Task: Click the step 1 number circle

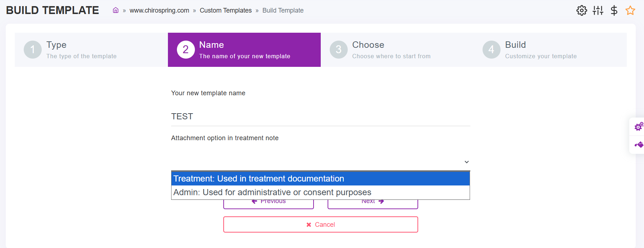Action: [x=33, y=50]
